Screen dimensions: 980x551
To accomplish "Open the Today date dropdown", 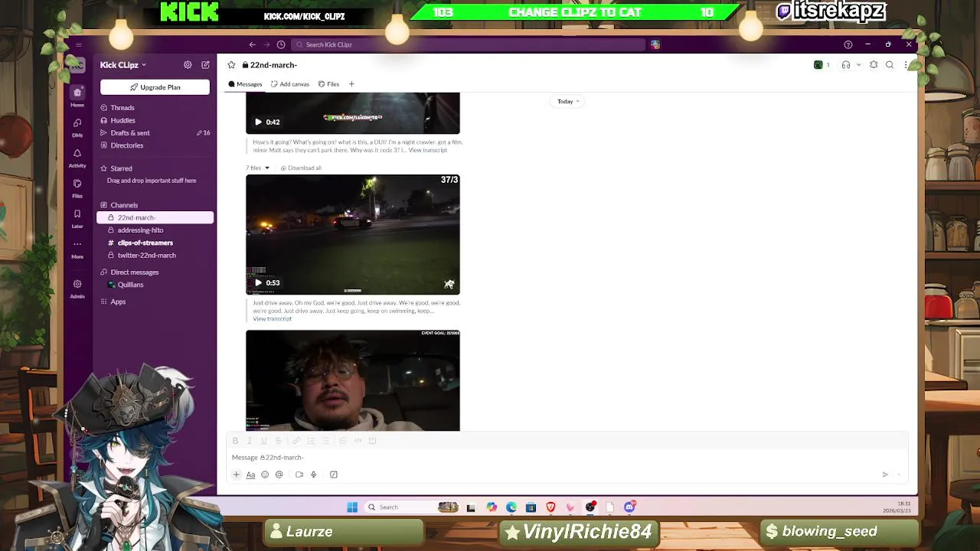I will (567, 101).
